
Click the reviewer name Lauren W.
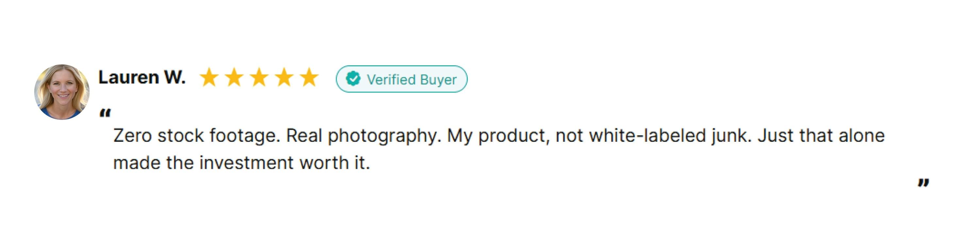coord(142,77)
